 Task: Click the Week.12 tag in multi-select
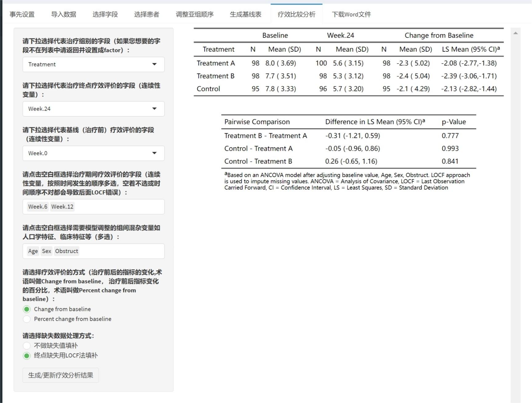(x=62, y=207)
